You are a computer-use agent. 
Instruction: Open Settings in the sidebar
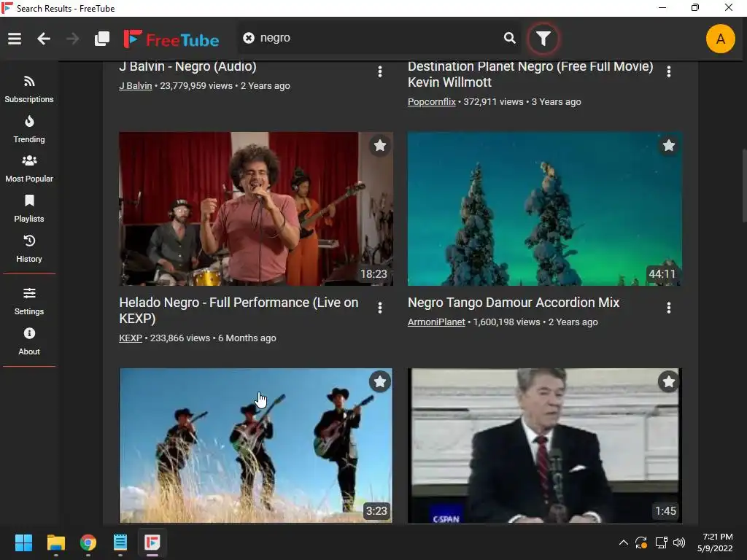click(x=29, y=301)
